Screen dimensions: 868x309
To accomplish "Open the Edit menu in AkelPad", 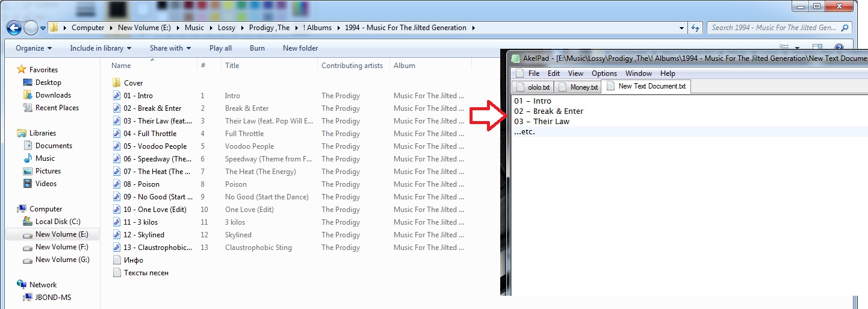I will (554, 73).
